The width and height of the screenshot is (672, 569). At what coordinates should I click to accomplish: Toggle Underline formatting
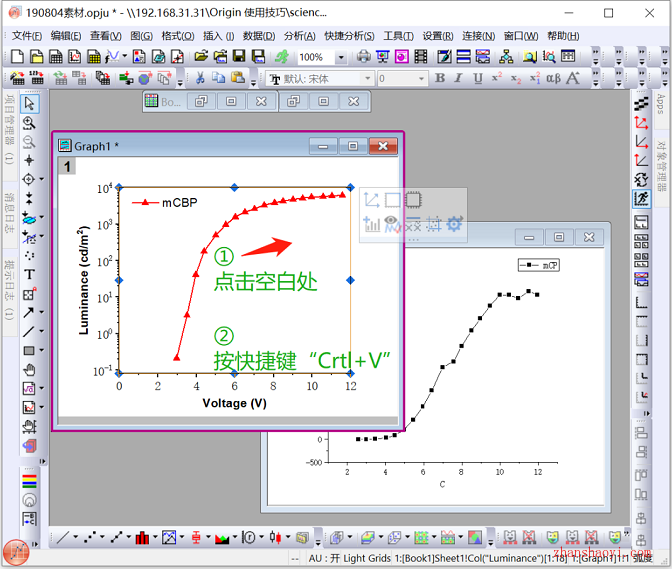tap(477, 78)
